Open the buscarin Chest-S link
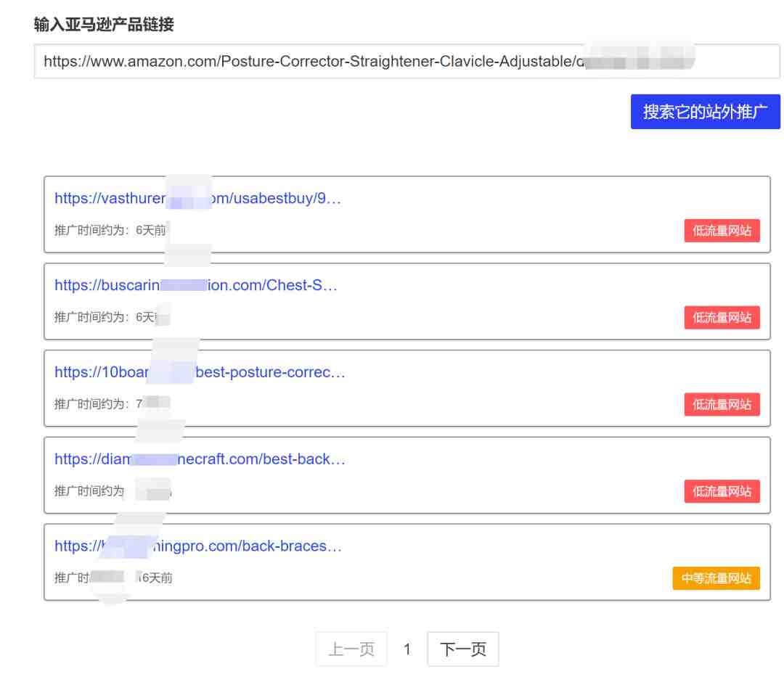This screenshot has height=690, width=784. 196,285
